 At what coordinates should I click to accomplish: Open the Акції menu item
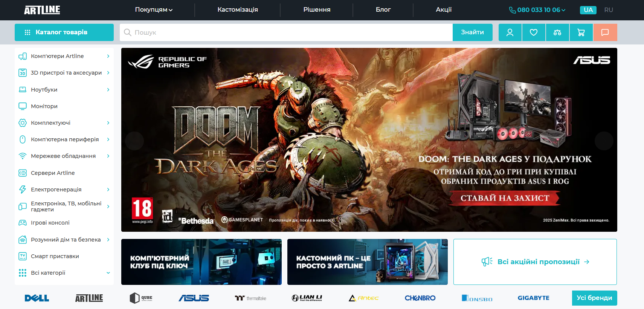[x=444, y=10]
